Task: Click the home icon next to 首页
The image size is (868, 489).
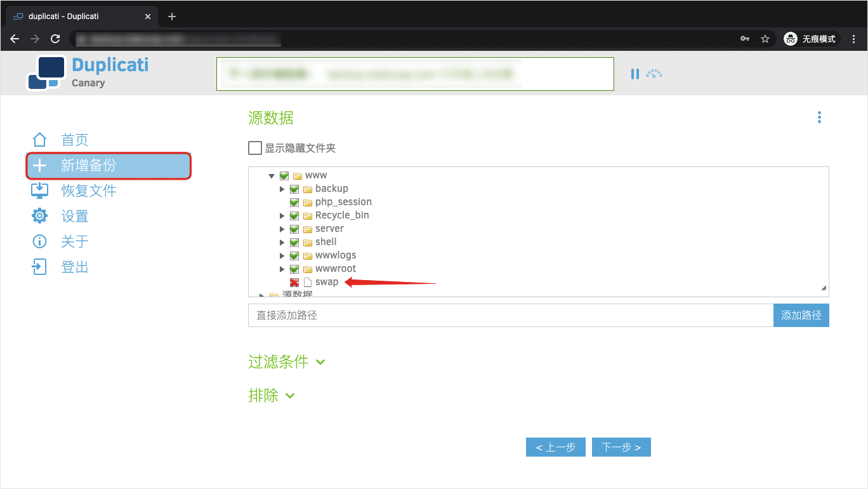Action: click(x=39, y=140)
